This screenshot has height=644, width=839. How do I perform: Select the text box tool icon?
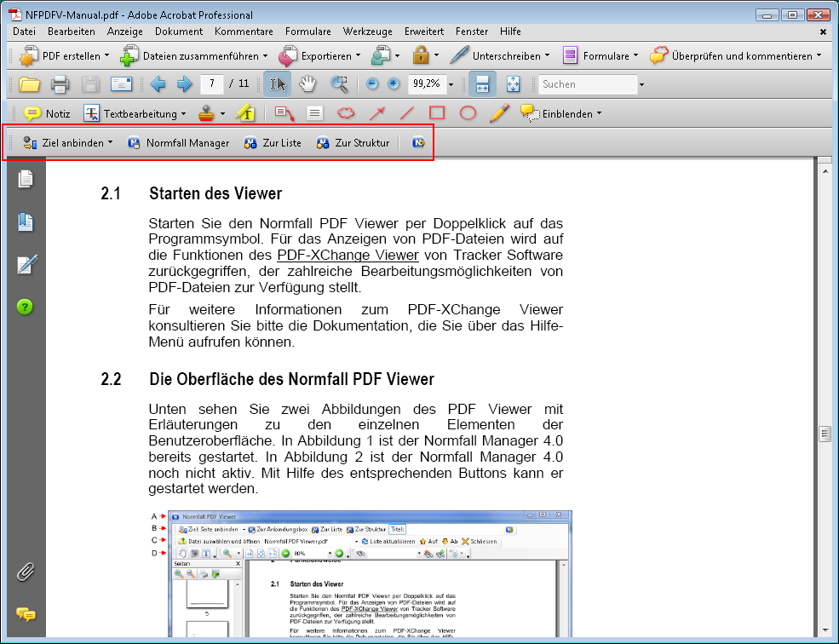[x=314, y=113]
